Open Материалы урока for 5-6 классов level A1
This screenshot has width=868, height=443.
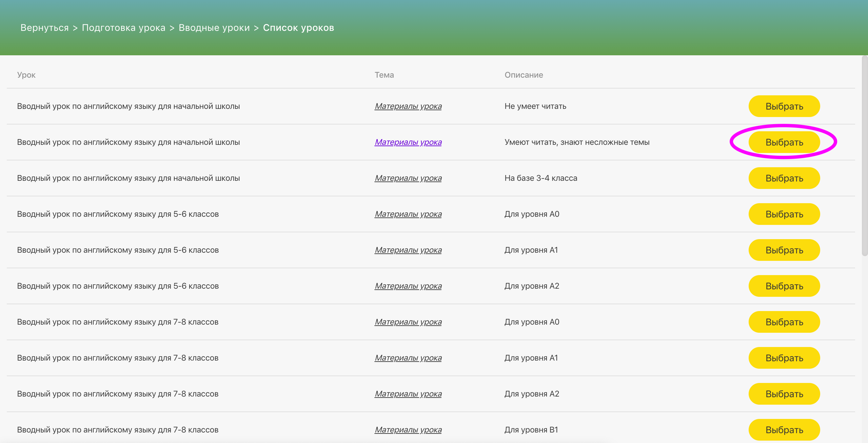[408, 250]
